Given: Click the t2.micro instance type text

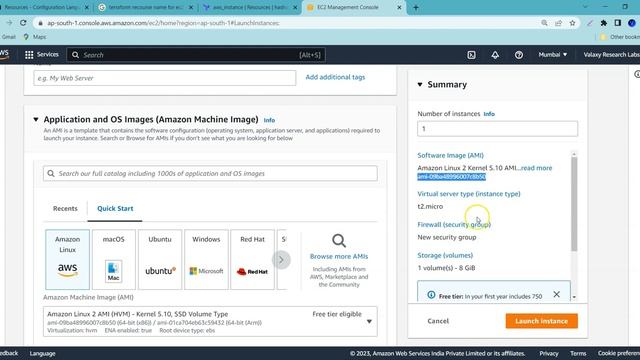Looking at the screenshot, I should (430, 206).
